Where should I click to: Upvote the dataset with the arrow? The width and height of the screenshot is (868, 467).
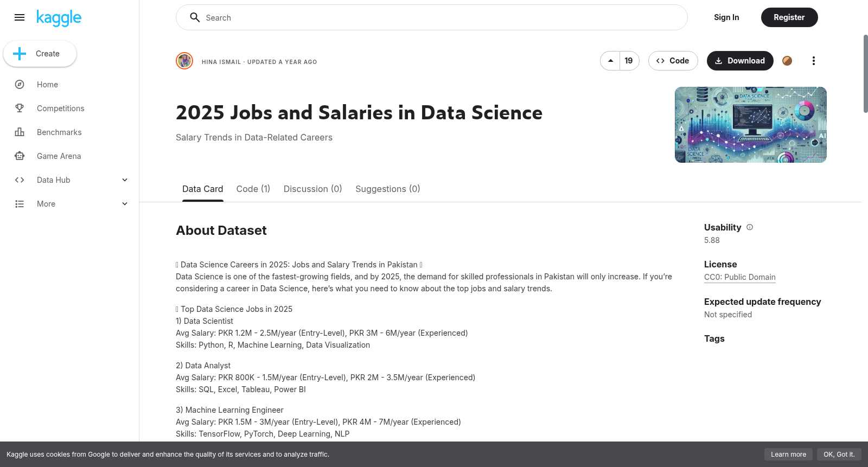(610, 61)
